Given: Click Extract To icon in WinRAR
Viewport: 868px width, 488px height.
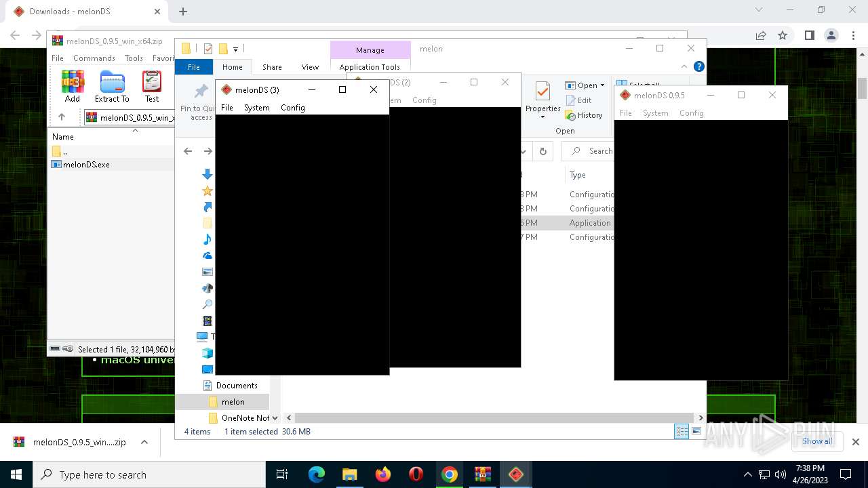Looking at the screenshot, I should tap(112, 87).
